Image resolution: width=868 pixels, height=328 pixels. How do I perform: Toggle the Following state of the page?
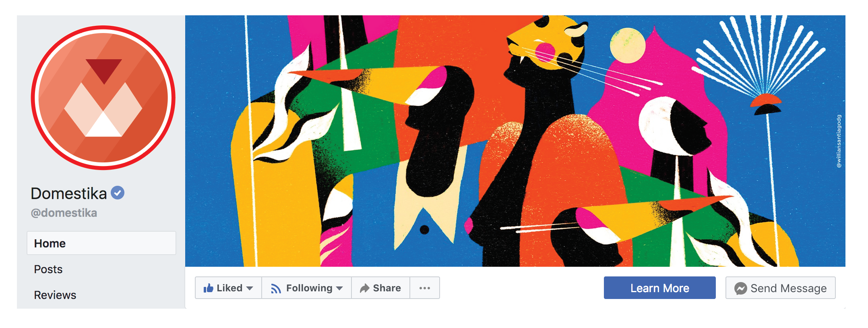[x=307, y=288]
